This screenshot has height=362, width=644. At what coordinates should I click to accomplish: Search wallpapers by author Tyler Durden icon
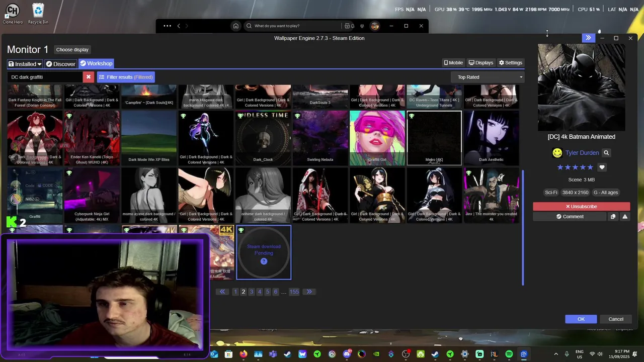606,153
